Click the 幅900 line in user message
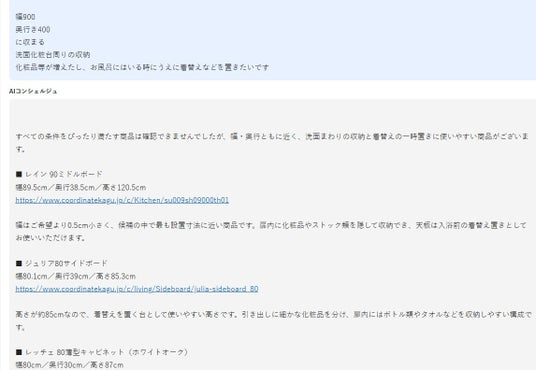The image size is (536, 370). [x=25, y=17]
